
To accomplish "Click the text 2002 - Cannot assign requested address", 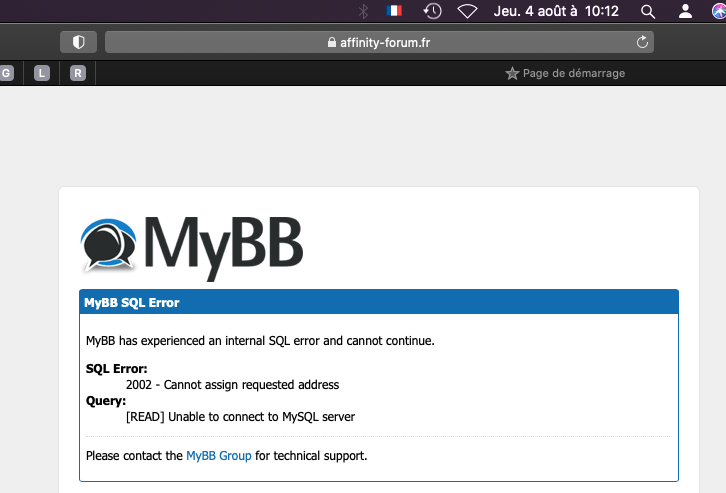I will pyautogui.click(x=232, y=385).
